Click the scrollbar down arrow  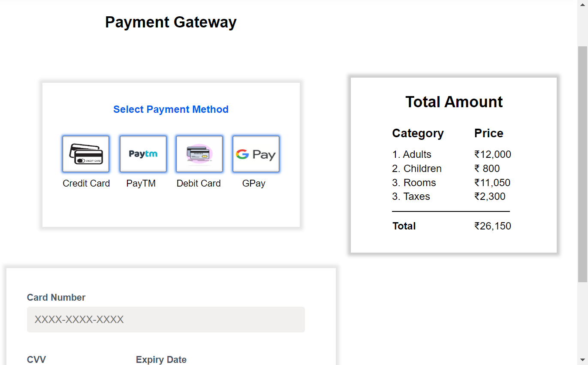point(582,359)
